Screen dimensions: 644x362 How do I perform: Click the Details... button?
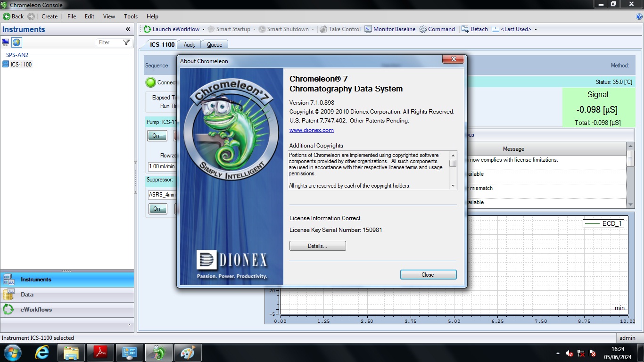point(317,246)
